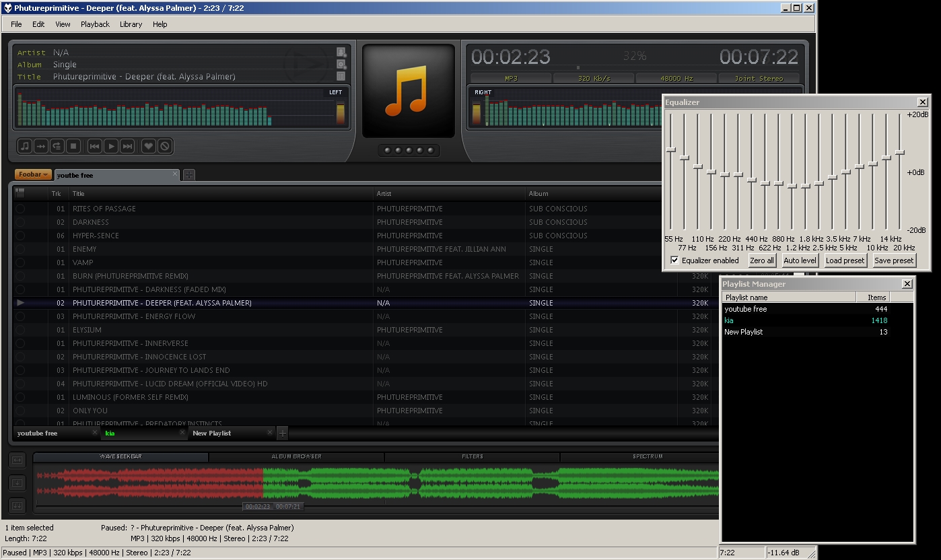Screen dimensions: 941x560
Task: Open the Library menu
Action: tap(131, 24)
